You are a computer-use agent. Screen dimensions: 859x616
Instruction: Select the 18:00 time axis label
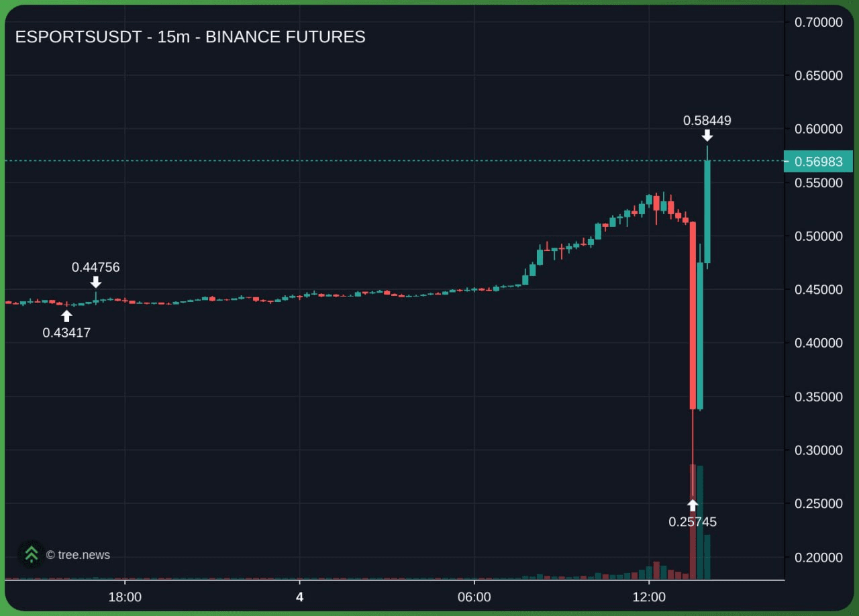click(125, 597)
